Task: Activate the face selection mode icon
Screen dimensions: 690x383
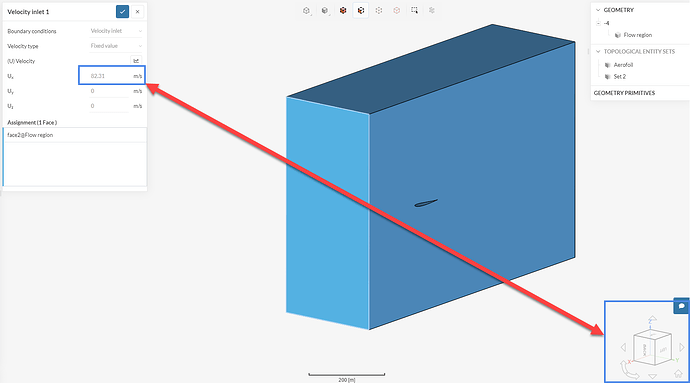Action: click(361, 11)
